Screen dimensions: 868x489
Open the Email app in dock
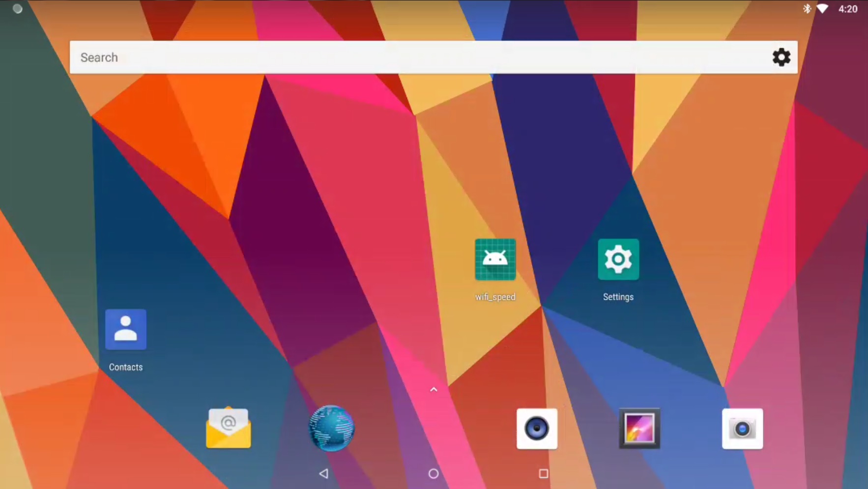[x=229, y=428]
